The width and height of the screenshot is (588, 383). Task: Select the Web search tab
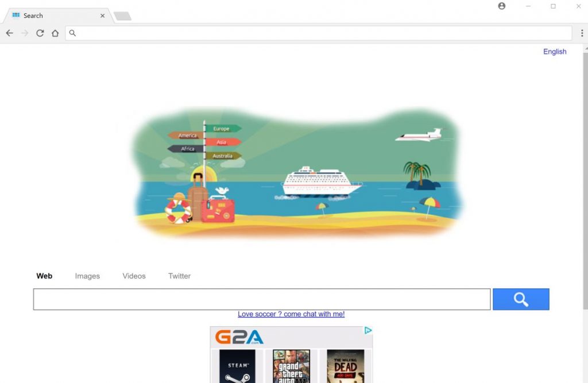click(44, 276)
